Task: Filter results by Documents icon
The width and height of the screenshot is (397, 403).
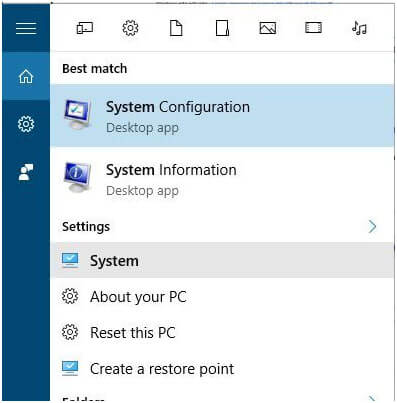Action: pyautogui.click(x=176, y=28)
